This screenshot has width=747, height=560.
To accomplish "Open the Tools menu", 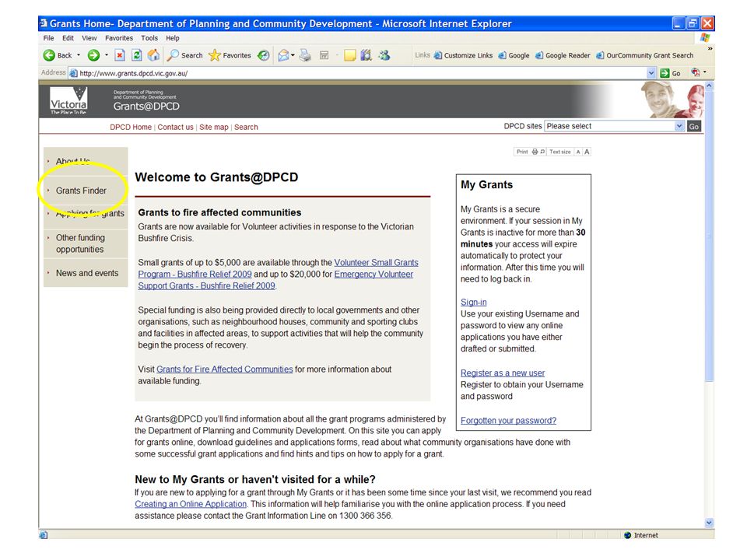I will click(x=149, y=38).
